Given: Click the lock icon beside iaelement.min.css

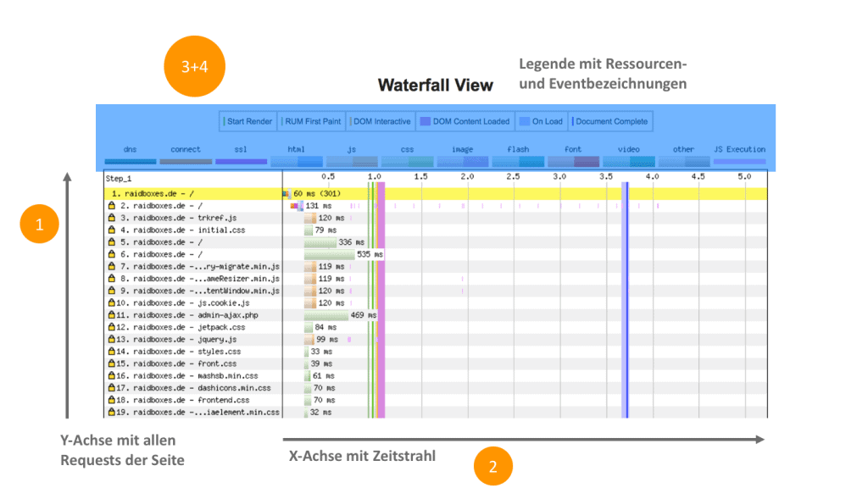Looking at the screenshot, I should coord(111,413).
